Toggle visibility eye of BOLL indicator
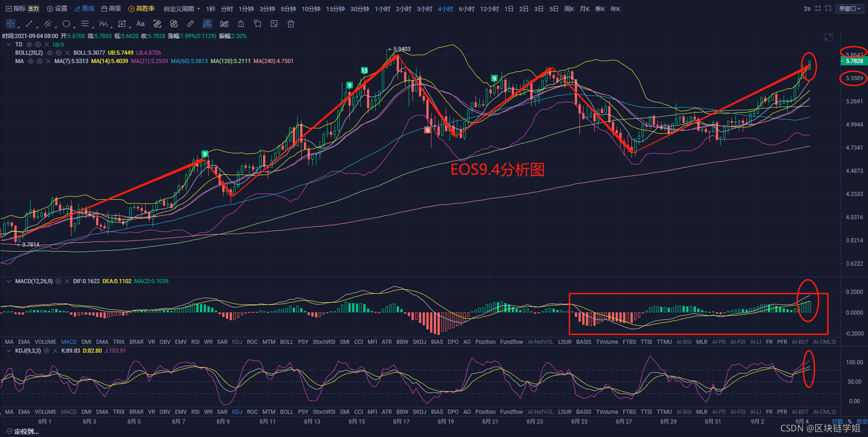 50,53
